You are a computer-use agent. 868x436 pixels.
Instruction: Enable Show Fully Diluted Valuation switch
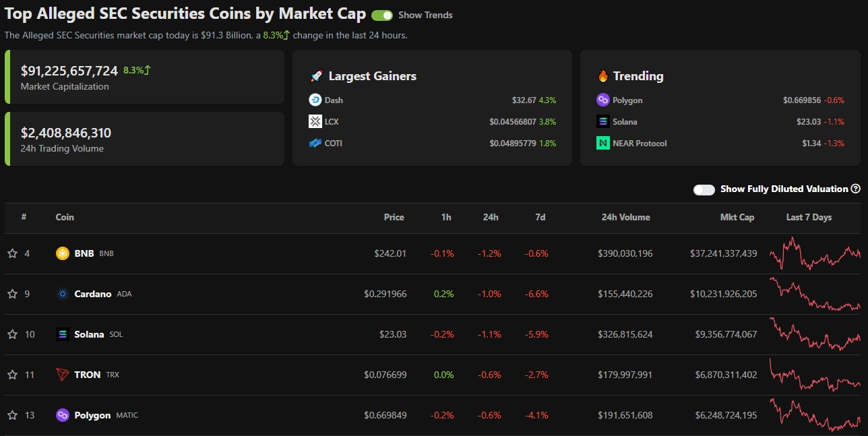(x=704, y=189)
